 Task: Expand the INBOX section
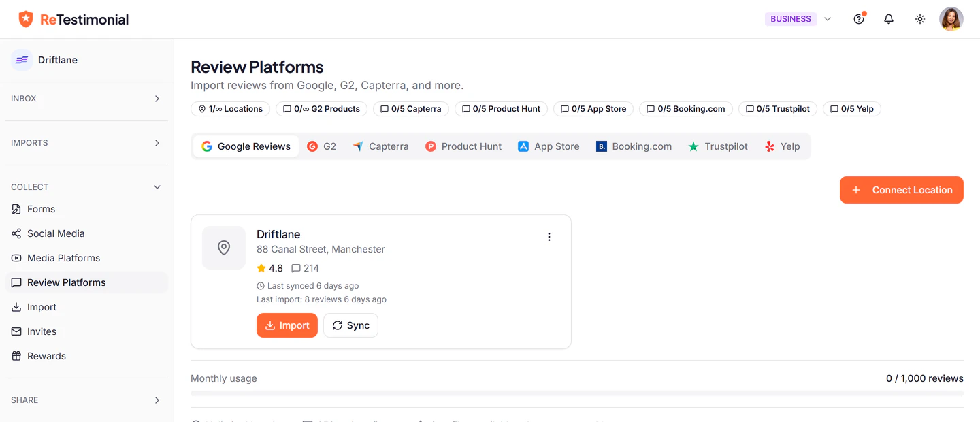86,99
